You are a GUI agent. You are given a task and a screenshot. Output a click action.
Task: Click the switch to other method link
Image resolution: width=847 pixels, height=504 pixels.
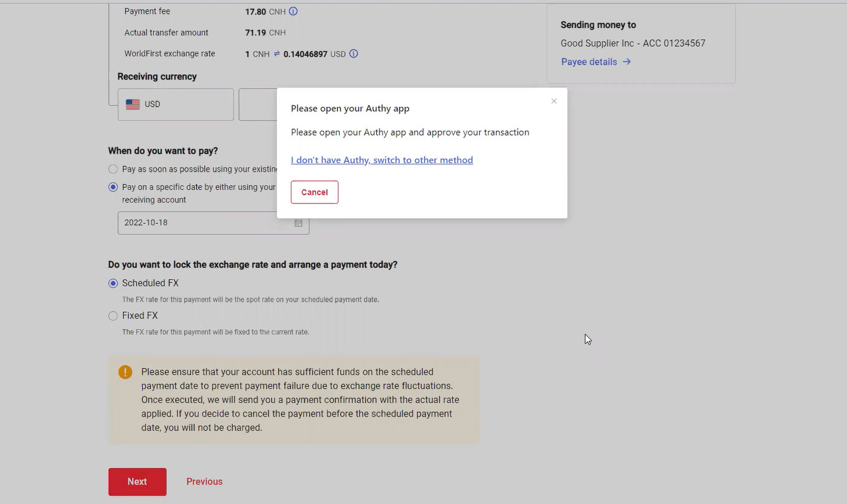(381, 160)
